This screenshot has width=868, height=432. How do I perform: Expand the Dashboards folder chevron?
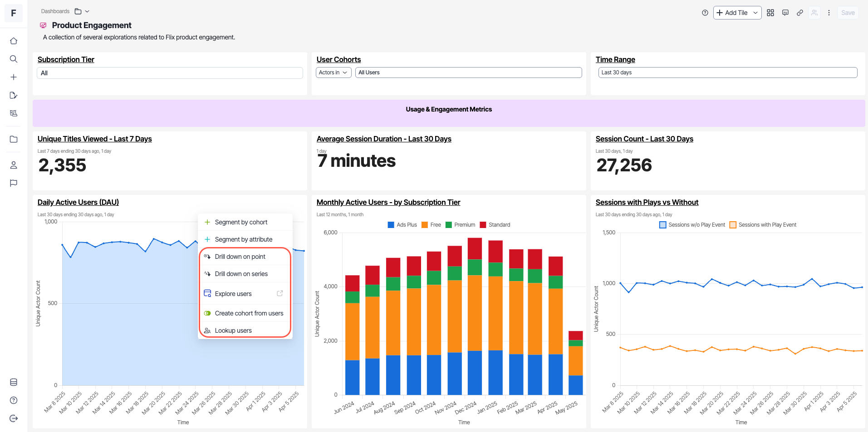87,11
